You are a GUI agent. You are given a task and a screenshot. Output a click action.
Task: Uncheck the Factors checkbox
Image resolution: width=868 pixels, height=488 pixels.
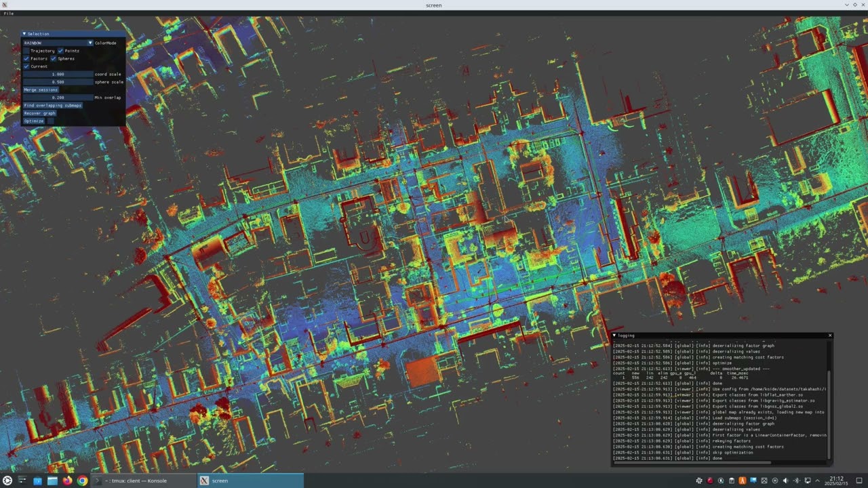pos(26,58)
